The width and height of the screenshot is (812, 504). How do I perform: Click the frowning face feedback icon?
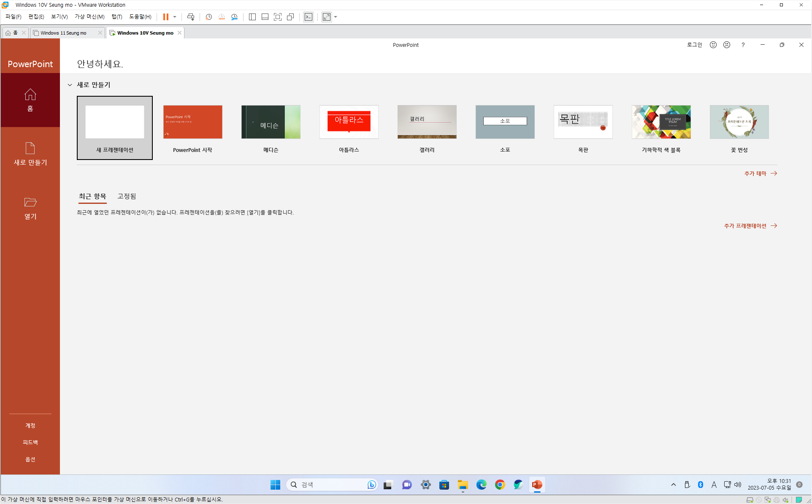click(x=726, y=45)
